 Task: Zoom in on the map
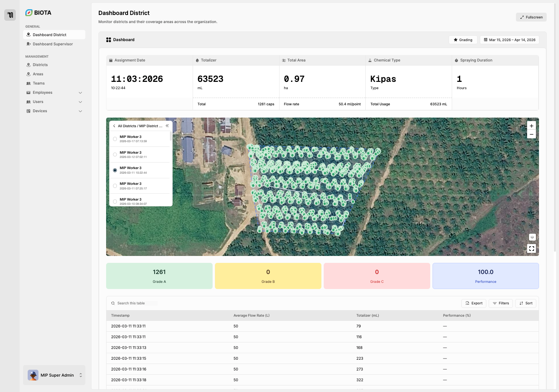tap(531, 126)
